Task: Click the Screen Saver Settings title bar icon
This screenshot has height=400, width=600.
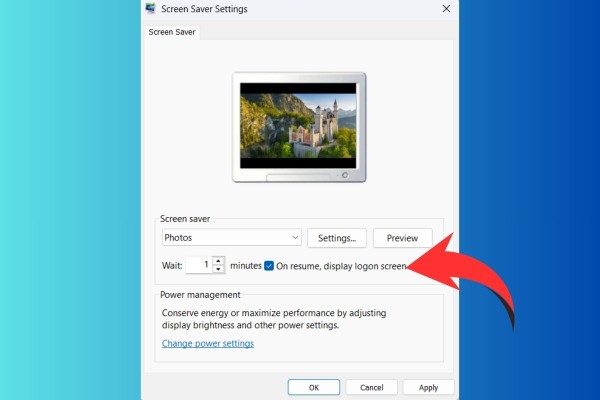Action: click(x=151, y=9)
